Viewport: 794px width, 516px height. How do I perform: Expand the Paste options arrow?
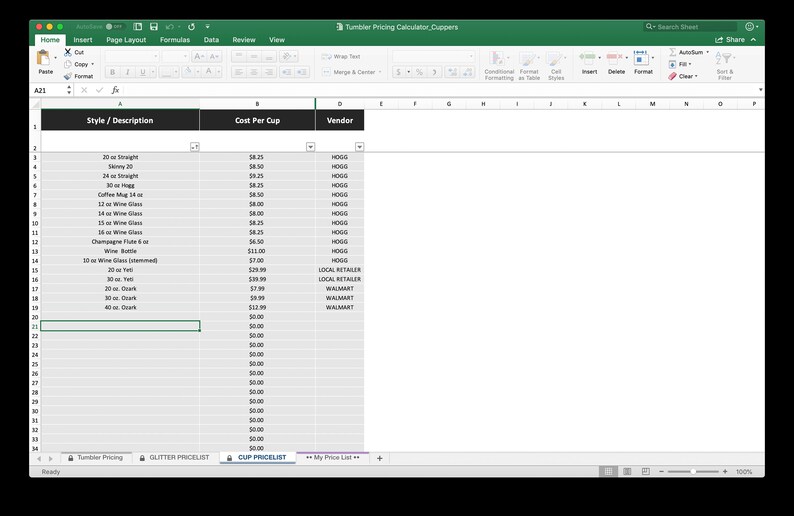(55, 58)
